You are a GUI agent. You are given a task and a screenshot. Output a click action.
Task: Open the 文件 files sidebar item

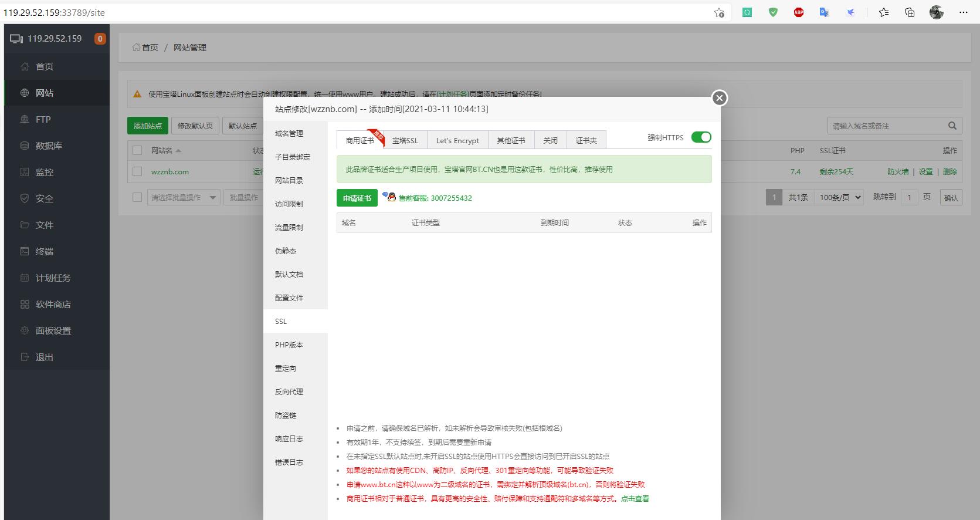[x=56, y=225]
